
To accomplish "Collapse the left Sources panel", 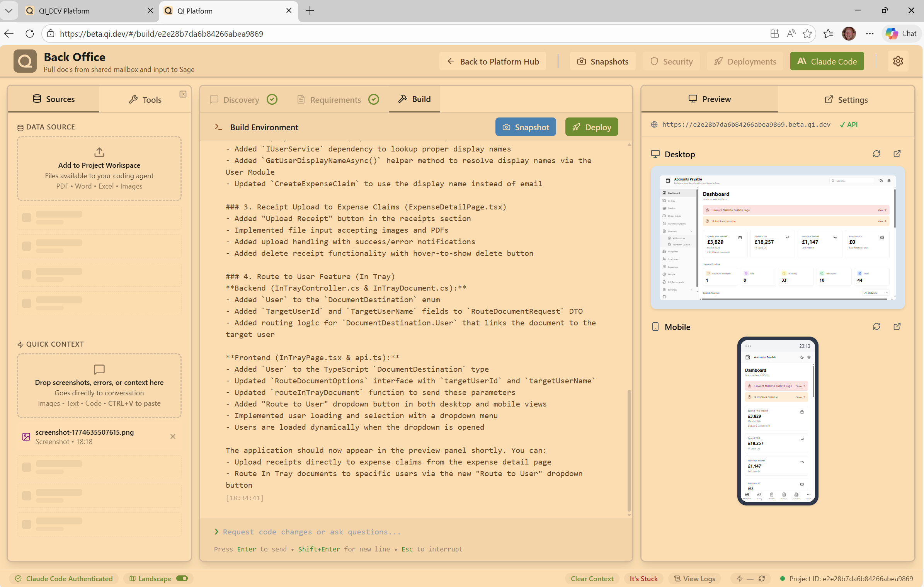I will pyautogui.click(x=183, y=94).
